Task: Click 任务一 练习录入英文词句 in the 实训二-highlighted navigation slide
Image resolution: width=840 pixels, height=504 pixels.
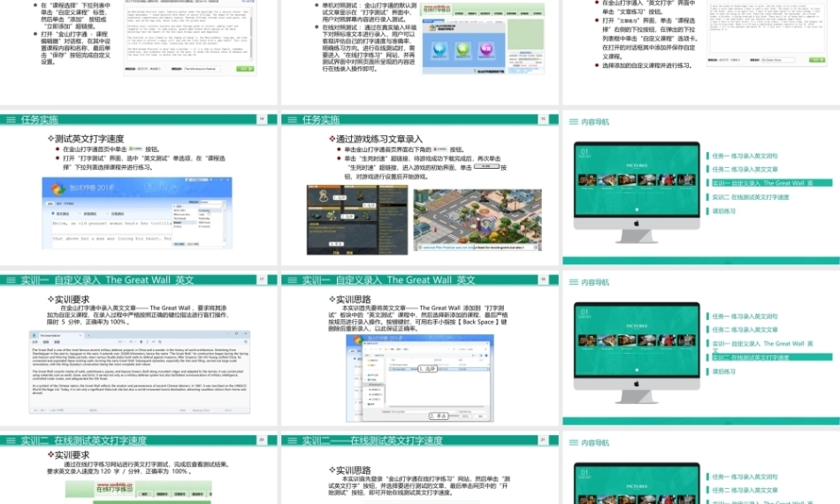Action: pyautogui.click(x=745, y=316)
